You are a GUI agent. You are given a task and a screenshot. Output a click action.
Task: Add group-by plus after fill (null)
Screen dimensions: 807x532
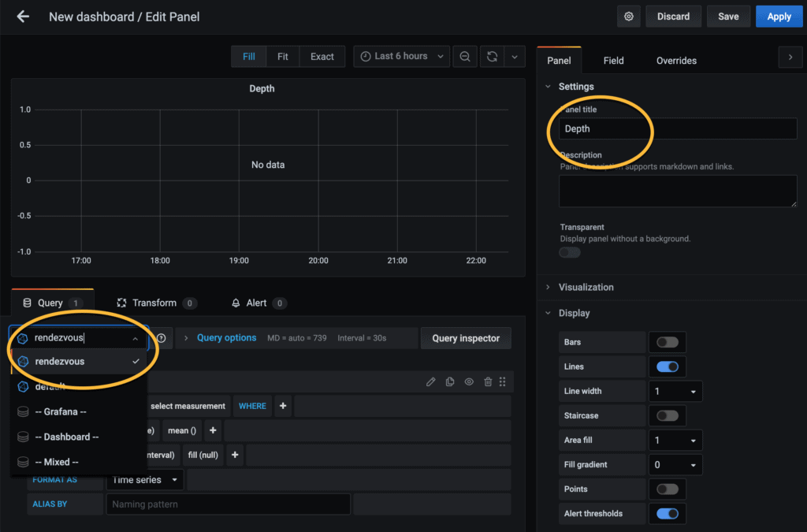coord(235,455)
